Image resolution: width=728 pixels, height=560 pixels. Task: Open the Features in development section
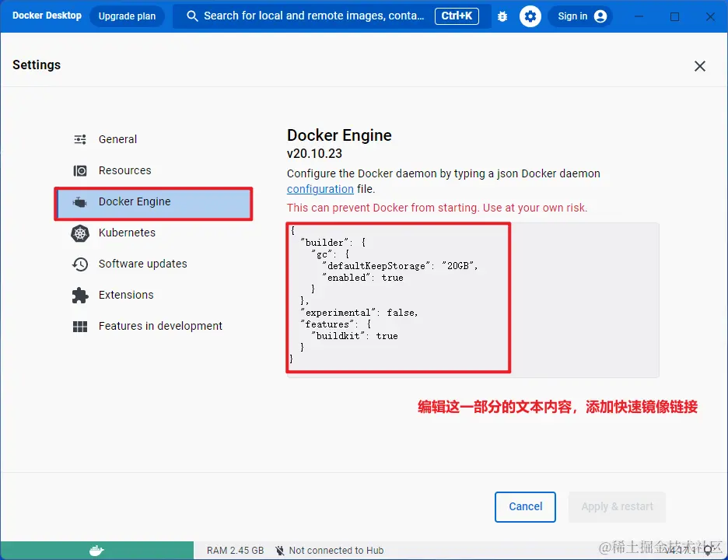click(x=153, y=326)
